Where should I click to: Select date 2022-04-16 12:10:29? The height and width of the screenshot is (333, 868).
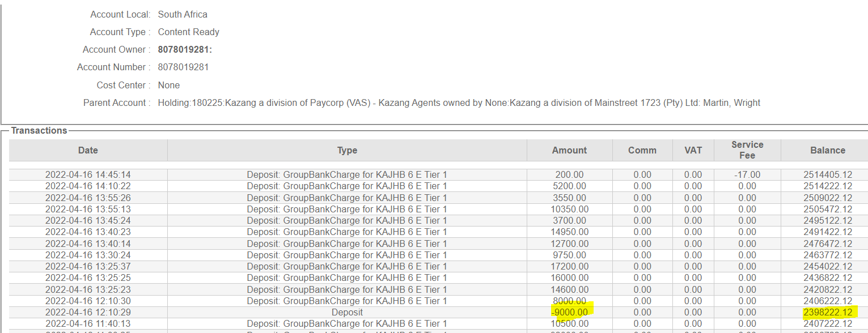point(88,312)
